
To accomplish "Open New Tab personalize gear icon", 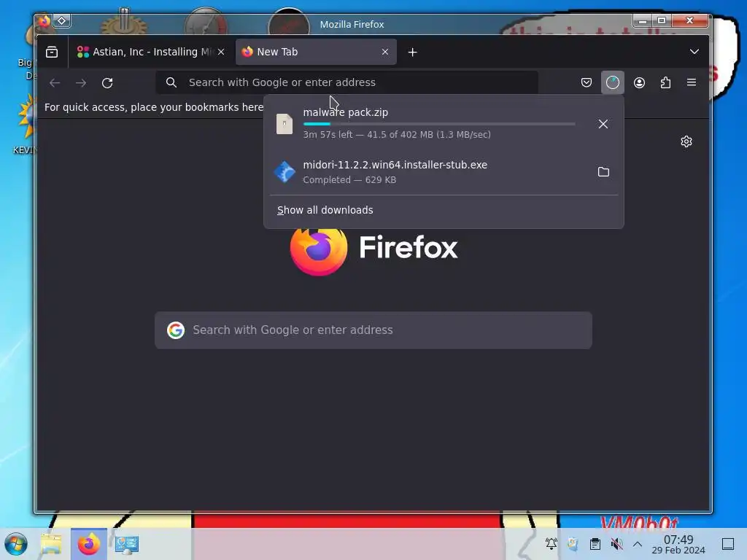I will (x=686, y=141).
